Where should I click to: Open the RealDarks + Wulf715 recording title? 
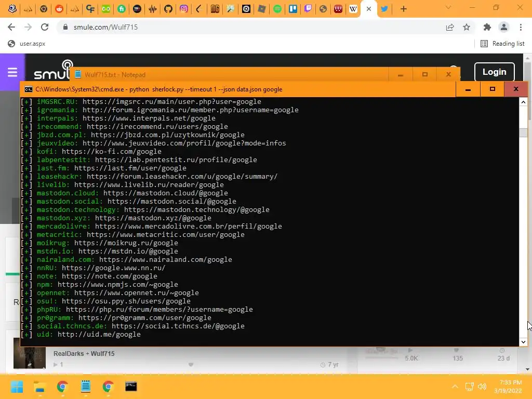pyautogui.click(x=84, y=353)
